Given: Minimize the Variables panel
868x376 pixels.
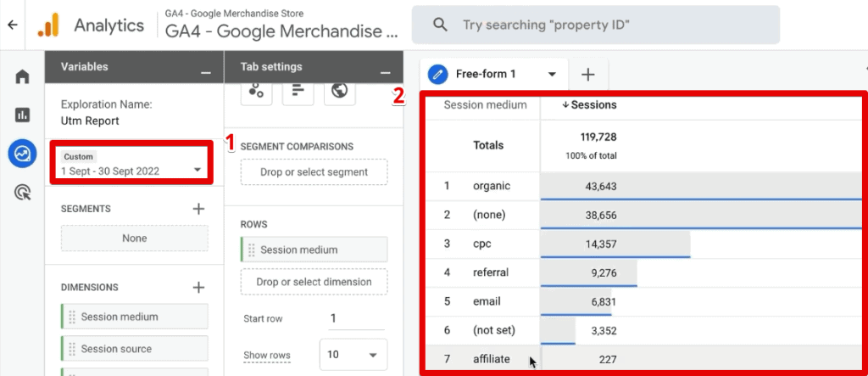Looking at the screenshot, I should 206,73.
